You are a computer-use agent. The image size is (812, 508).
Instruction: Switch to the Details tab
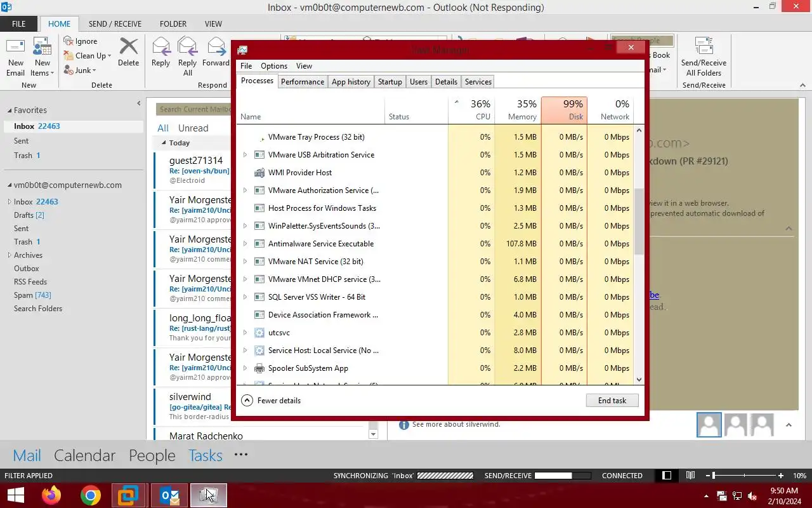click(446, 82)
